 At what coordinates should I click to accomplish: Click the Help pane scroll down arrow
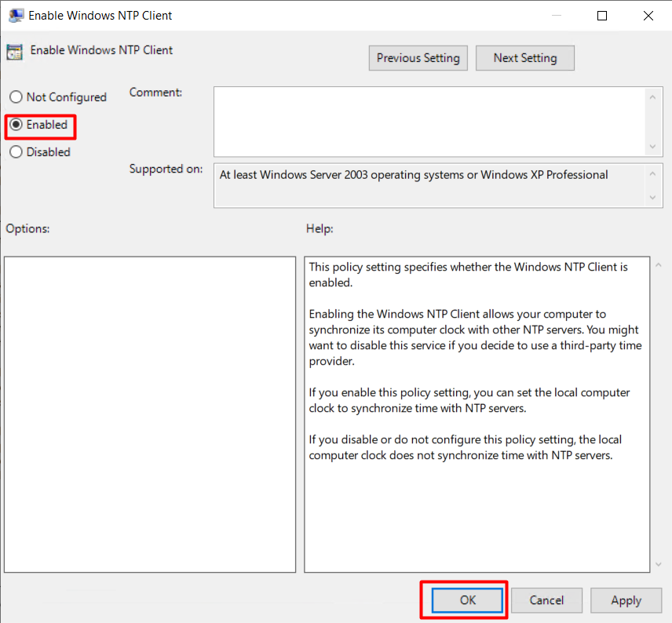pyautogui.click(x=659, y=564)
